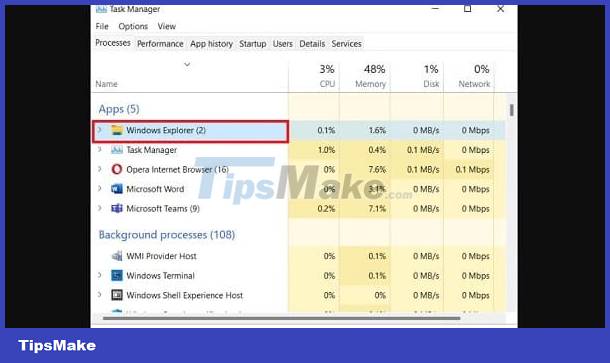Click Task Manager's 1.0% CPU value
This screenshot has width=610, height=363.
point(326,150)
